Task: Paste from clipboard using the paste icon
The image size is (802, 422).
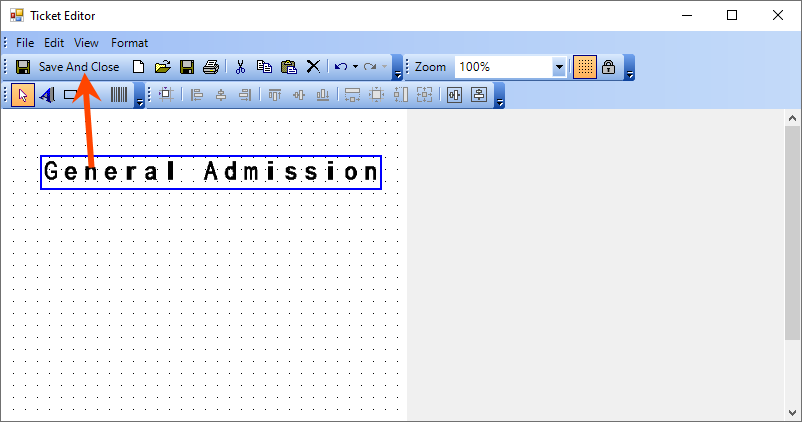Action: 289,67
